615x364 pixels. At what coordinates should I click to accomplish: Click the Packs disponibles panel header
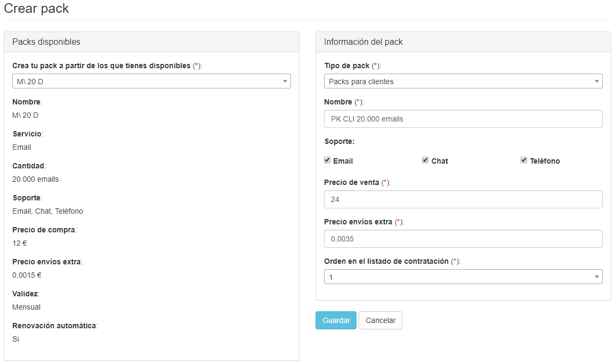pos(46,42)
